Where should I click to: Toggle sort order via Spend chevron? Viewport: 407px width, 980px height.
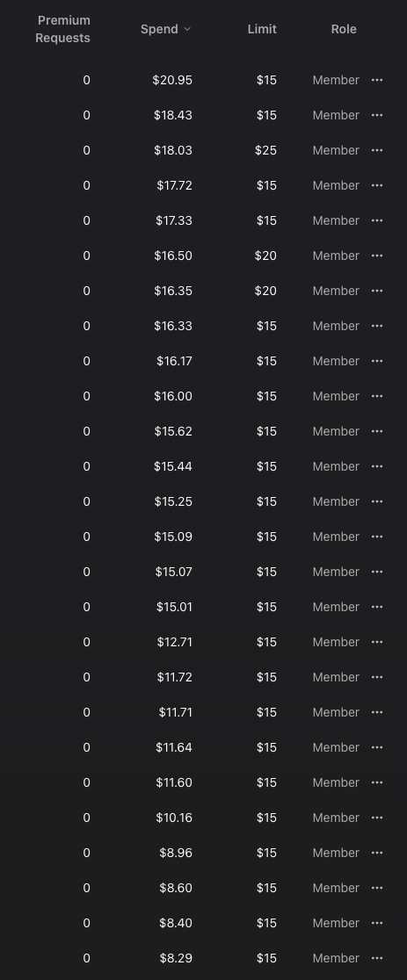pos(186,29)
